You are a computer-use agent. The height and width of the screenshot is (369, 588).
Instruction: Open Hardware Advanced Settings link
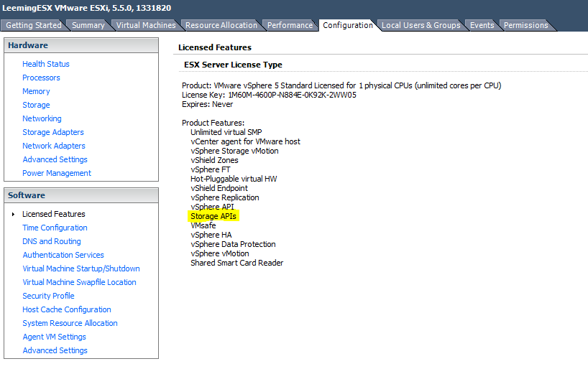coord(55,159)
